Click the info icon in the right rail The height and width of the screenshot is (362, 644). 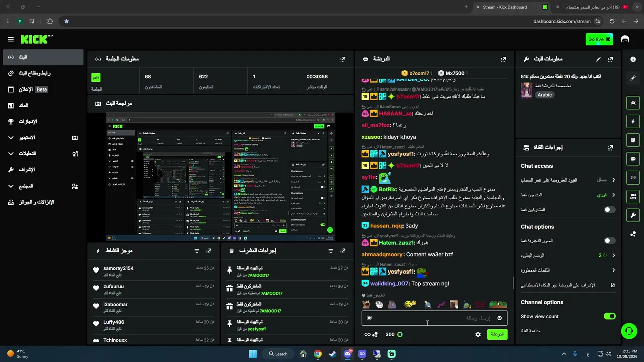point(633,59)
